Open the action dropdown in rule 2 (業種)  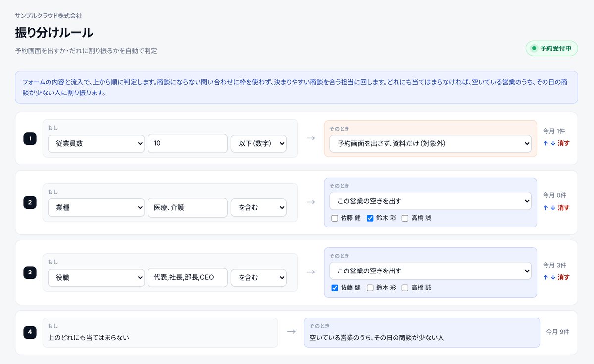pyautogui.click(x=430, y=201)
